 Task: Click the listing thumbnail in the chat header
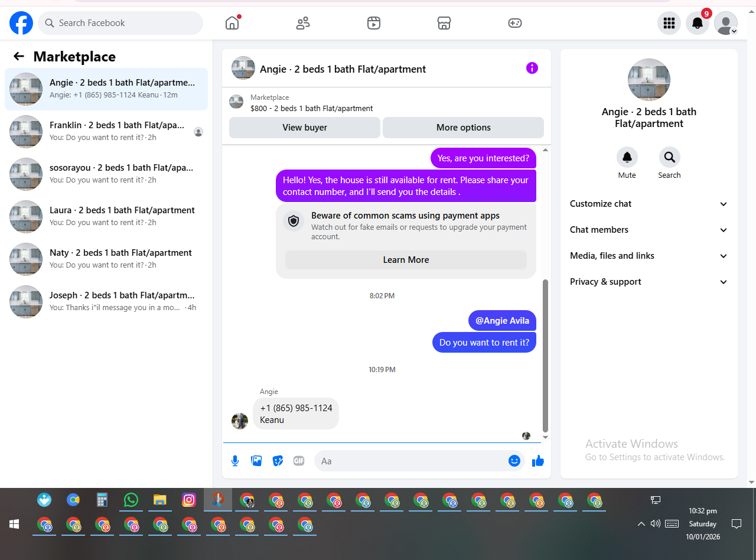[243, 68]
